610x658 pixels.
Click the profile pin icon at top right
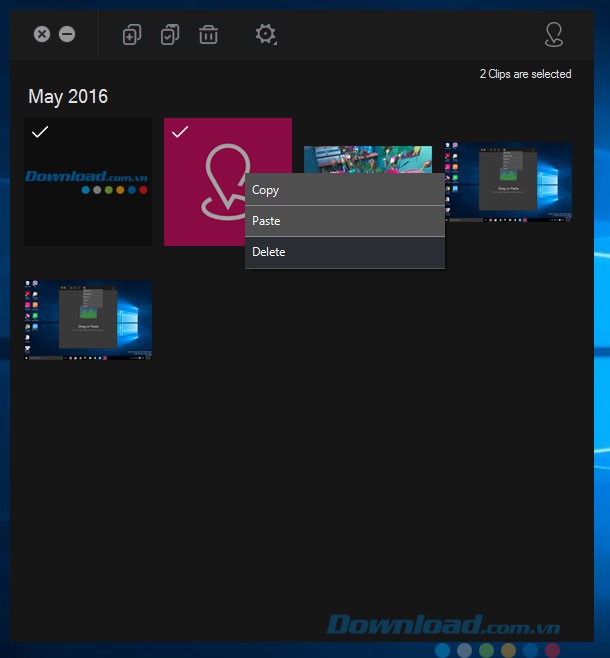(x=553, y=35)
